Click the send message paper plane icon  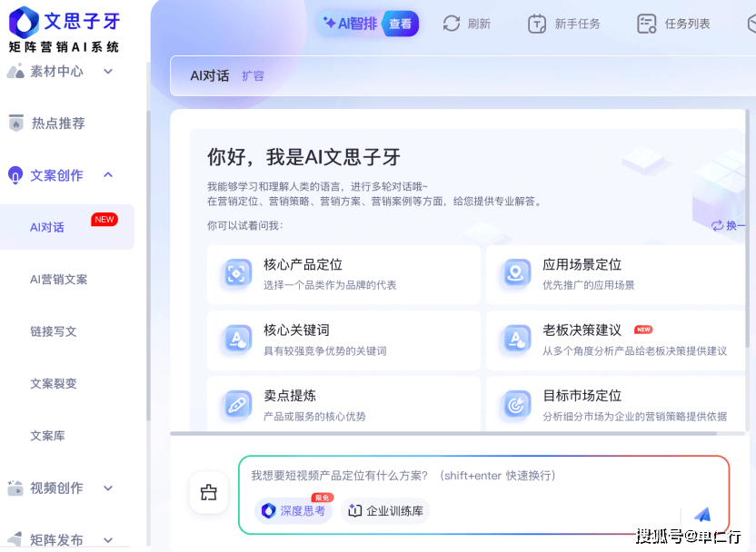(701, 514)
